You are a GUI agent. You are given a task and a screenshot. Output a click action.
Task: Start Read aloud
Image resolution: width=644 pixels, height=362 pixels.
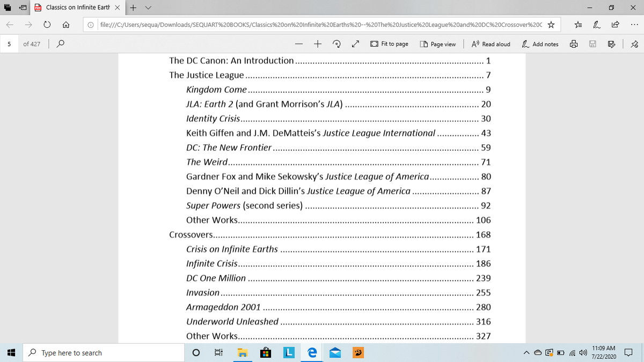(x=491, y=44)
